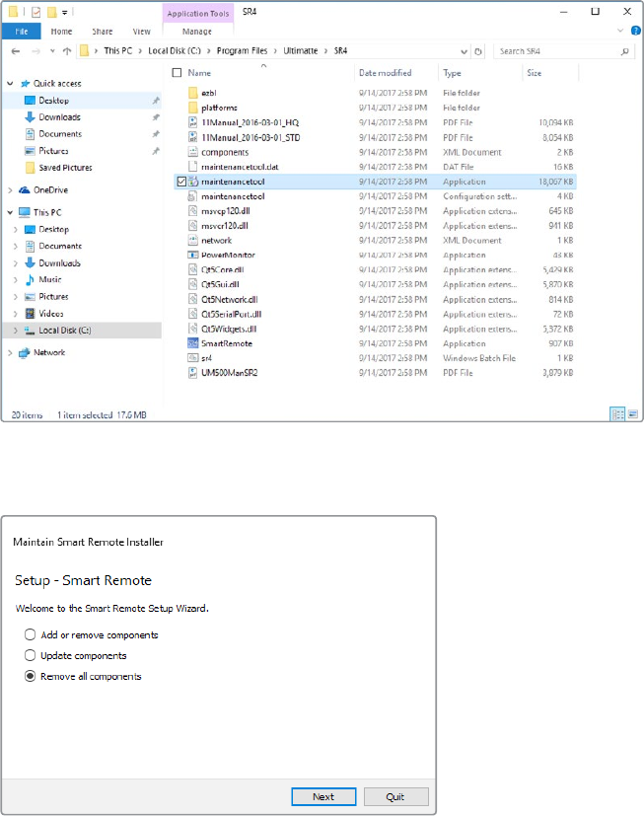Tick the select-all checkbox beside Name header
The image size is (644, 816).
(x=177, y=73)
